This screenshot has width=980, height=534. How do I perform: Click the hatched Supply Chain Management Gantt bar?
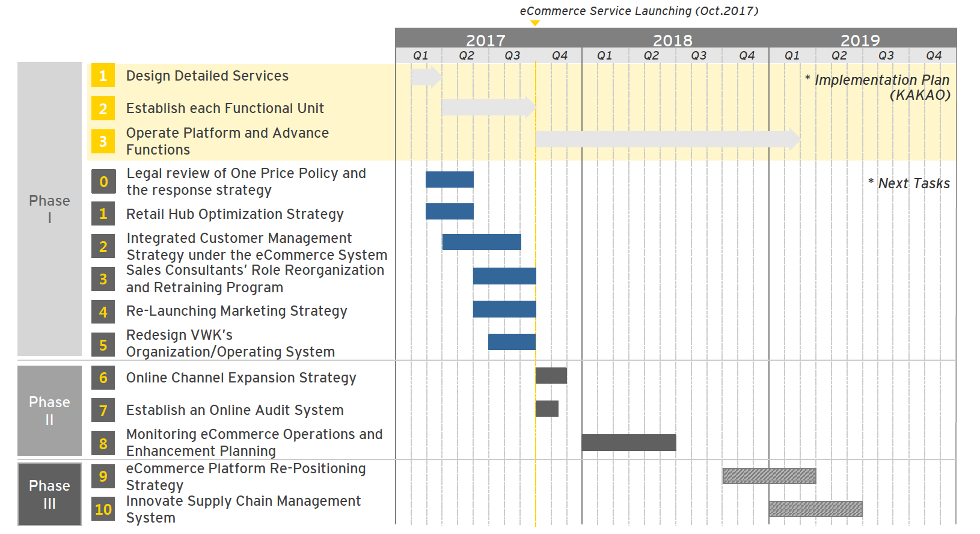pos(816,509)
